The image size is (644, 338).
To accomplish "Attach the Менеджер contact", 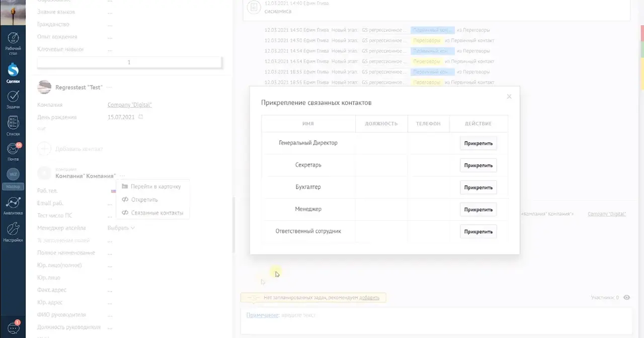I will [x=478, y=210].
